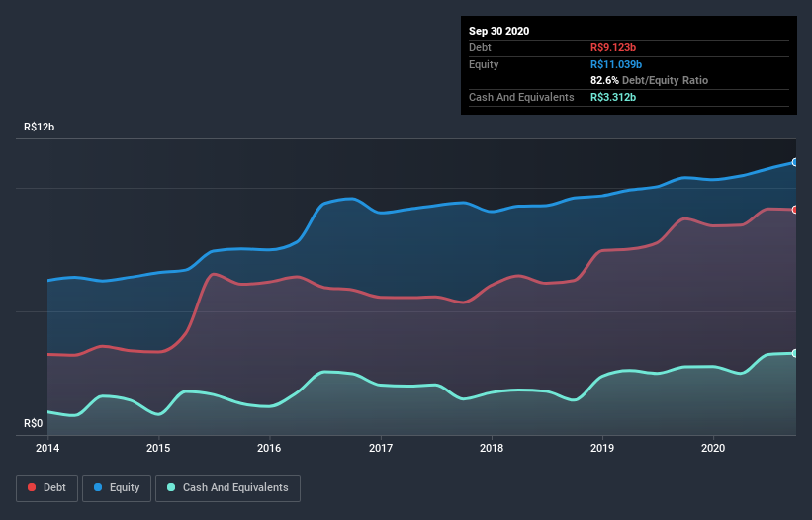Click the 2019 x-axis label

pos(601,448)
